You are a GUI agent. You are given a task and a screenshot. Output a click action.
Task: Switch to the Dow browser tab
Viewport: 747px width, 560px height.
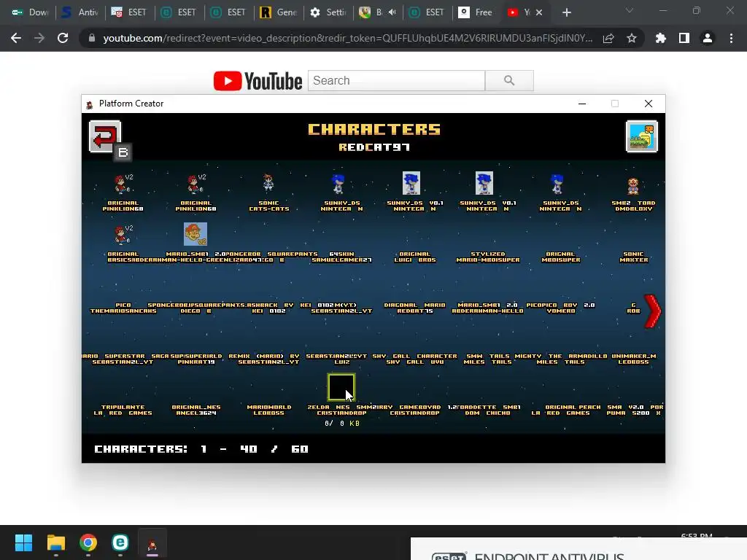click(x=31, y=12)
